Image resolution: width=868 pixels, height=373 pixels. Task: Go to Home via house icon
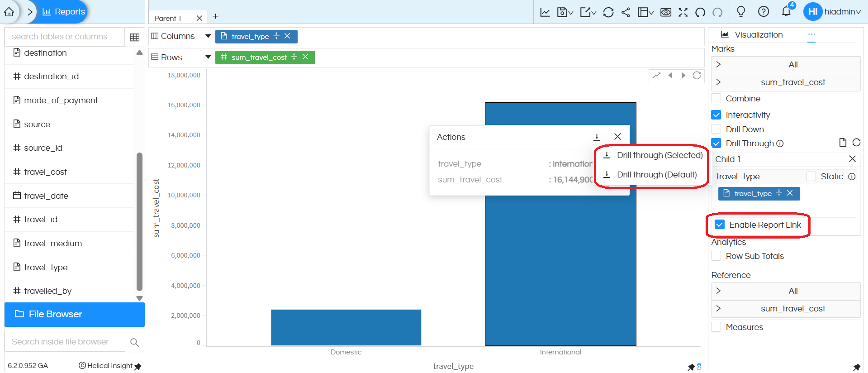tap(9, 12)
